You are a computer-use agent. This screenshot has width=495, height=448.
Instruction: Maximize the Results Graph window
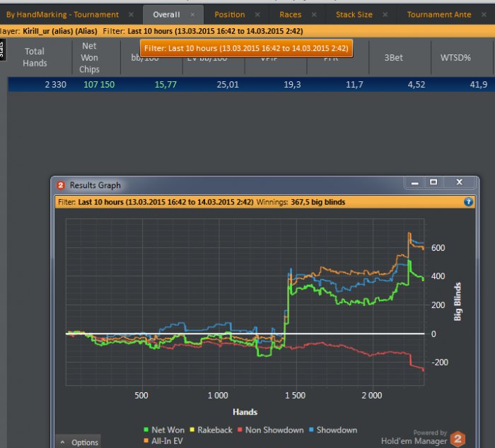pos(433,182)
